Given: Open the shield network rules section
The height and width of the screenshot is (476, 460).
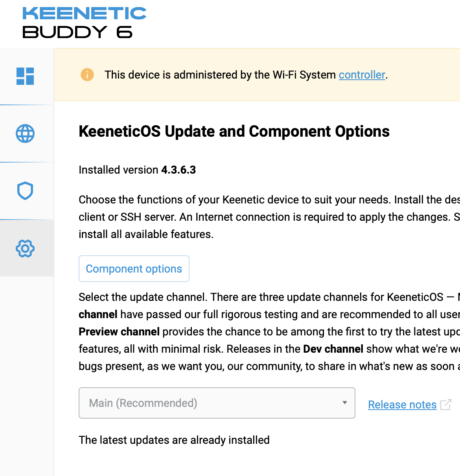Looking at the screenshot, I should coord(25,191).
